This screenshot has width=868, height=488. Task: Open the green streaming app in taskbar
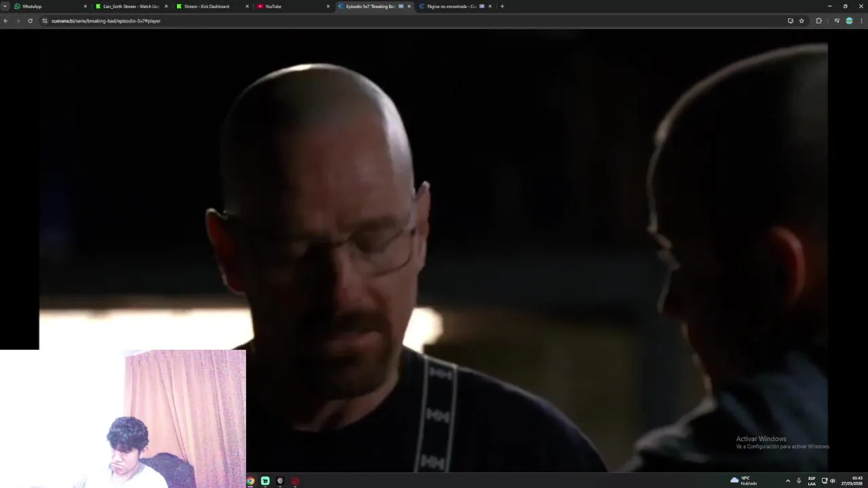pyautogui.click(x=265, y=481)
